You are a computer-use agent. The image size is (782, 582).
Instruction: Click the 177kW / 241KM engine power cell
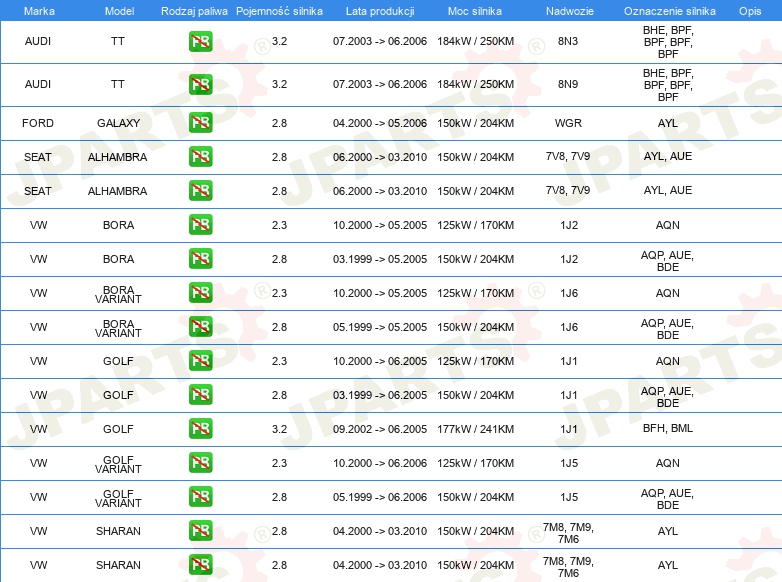(475, 429)
